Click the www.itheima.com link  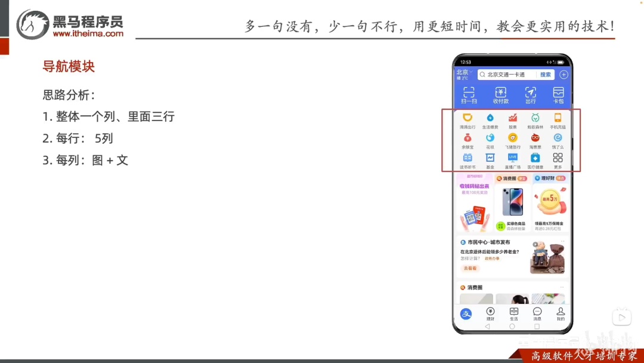(88, 33)
